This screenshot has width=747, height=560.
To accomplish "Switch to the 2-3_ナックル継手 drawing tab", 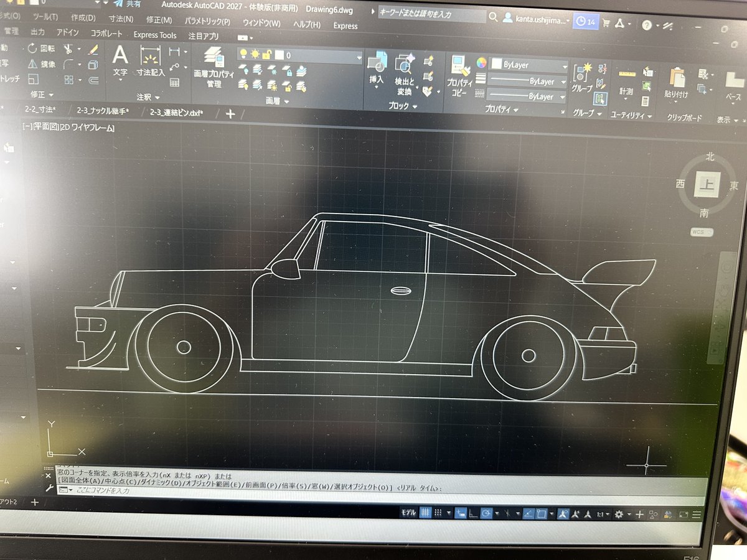I will point(103,110).
